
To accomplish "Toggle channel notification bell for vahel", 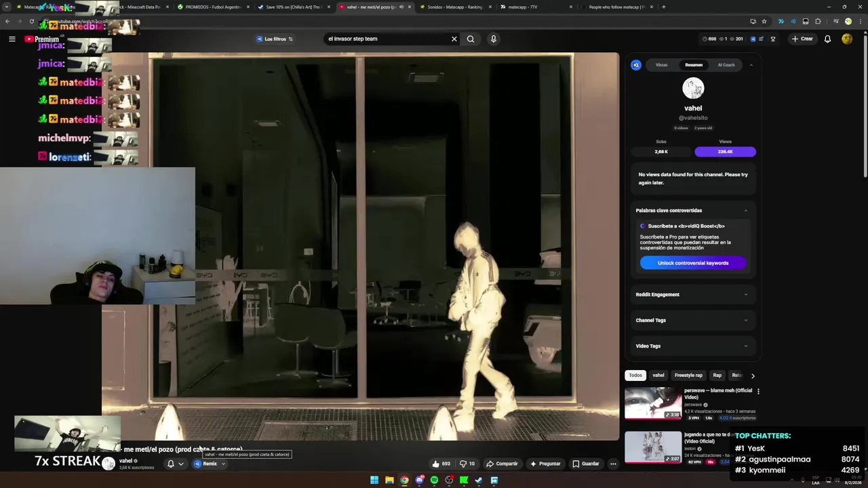I will coord(171,464).
